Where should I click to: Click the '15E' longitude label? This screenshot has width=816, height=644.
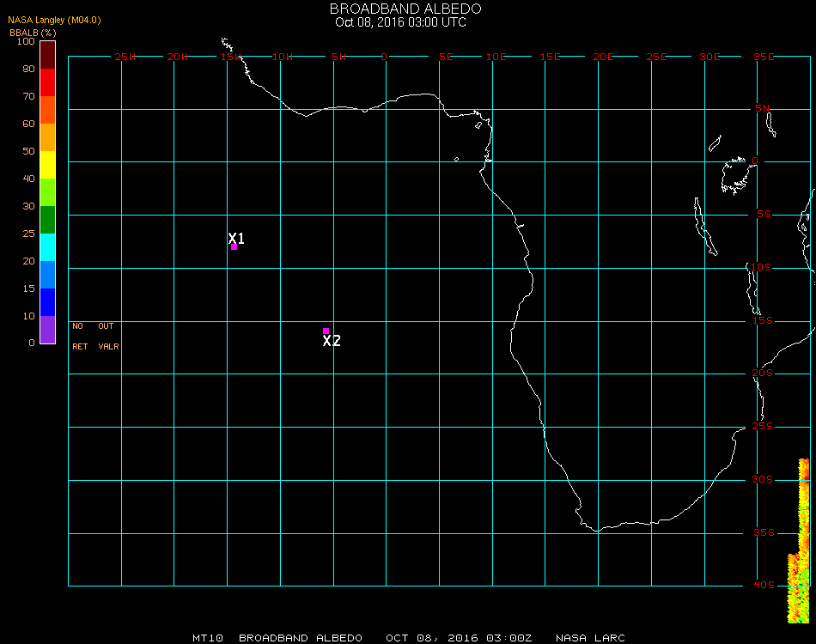click(551, 57)
